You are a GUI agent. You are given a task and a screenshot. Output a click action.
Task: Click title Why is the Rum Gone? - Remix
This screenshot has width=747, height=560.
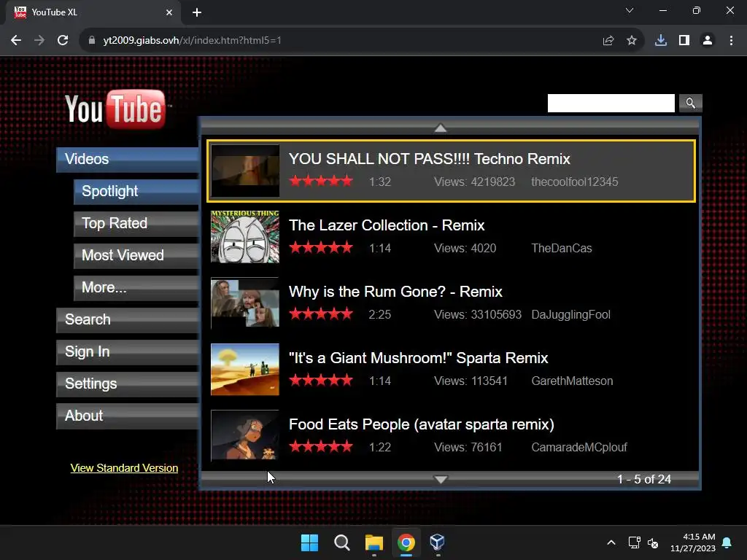click(395, 292)
